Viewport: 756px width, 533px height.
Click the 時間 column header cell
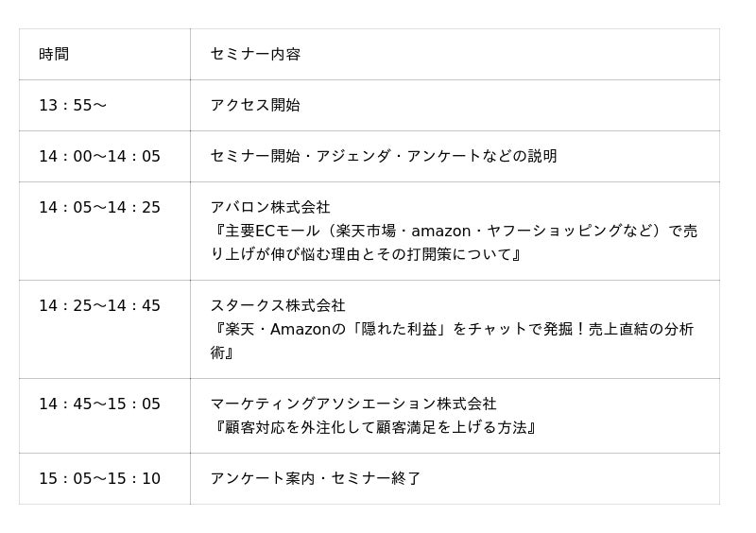(x=54, y=54)
